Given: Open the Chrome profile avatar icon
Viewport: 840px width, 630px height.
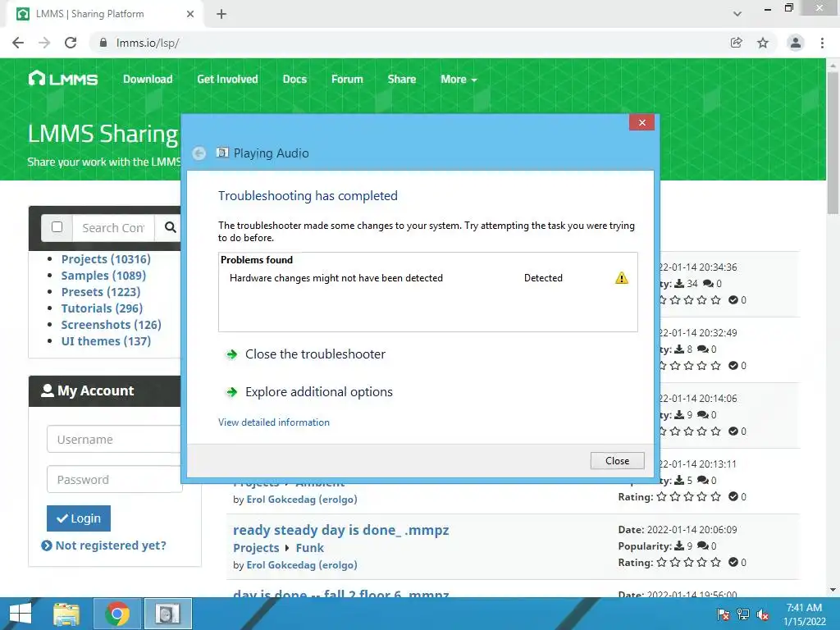Looking at the screenshot, I should click(796, 43).
